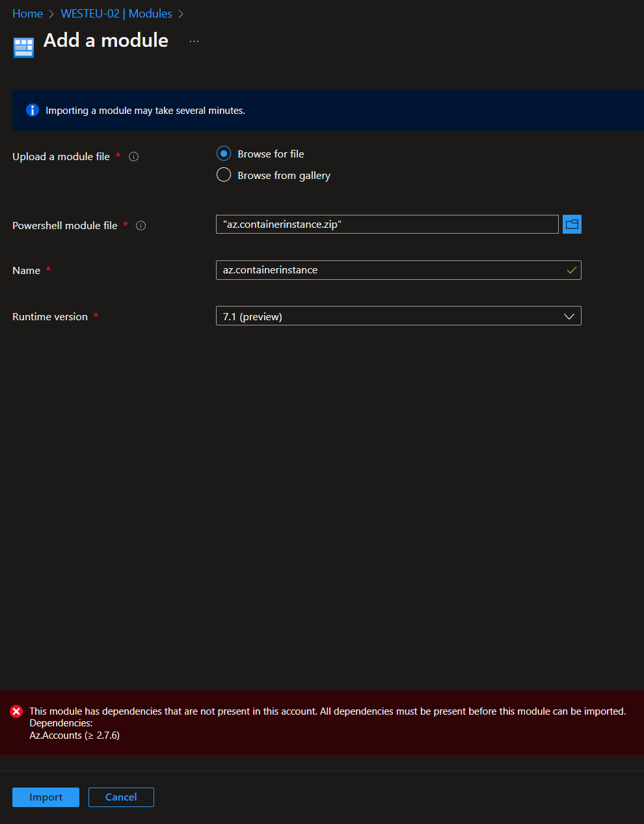Click the 'Add a module' page title
The height and width of the screenshot is (824, 644).
[x=106, y=40]
